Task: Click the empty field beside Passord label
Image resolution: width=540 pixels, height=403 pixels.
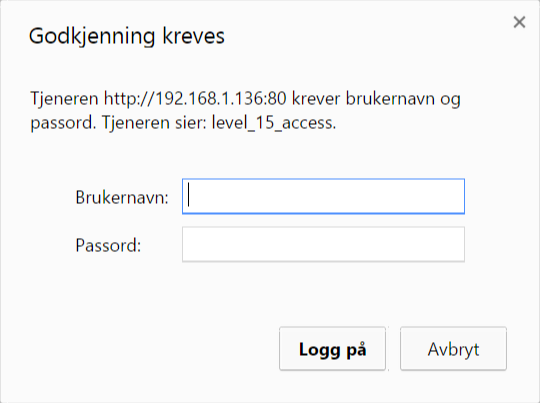Action: pos(323,244)
